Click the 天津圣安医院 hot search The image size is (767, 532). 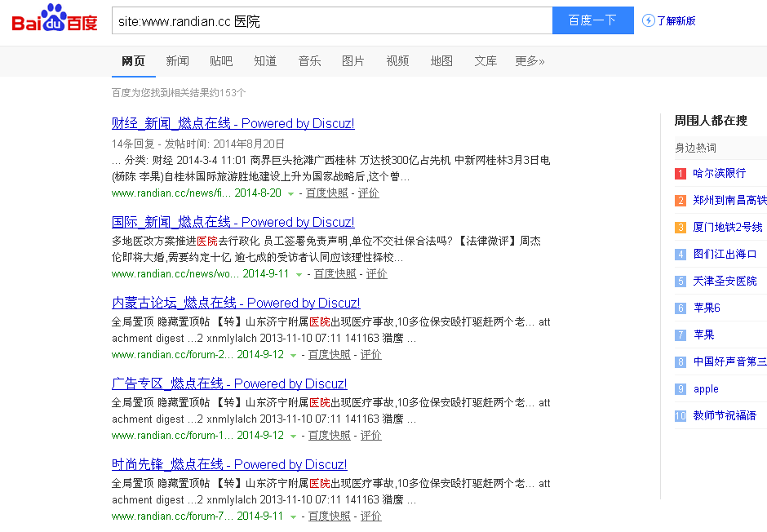coord(725,282)
